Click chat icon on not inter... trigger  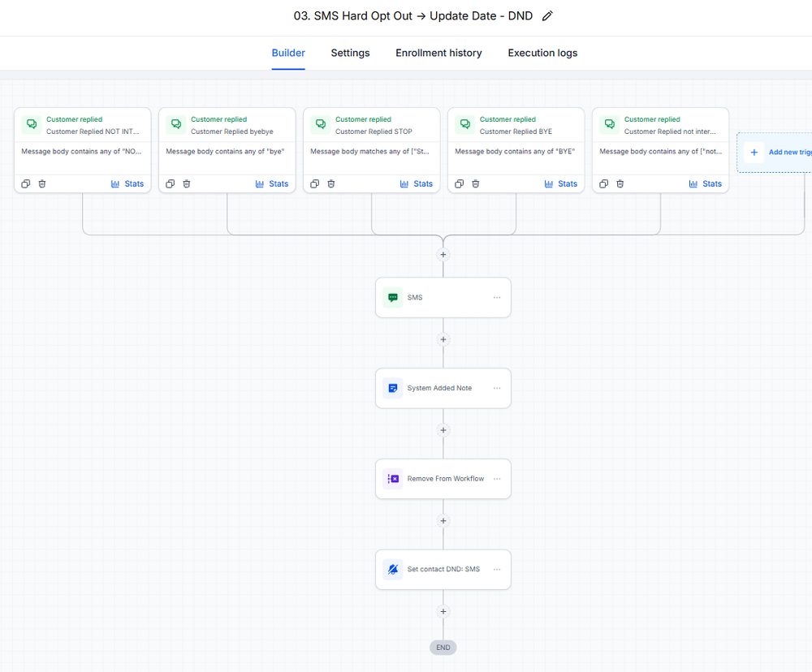click(610, 124)
